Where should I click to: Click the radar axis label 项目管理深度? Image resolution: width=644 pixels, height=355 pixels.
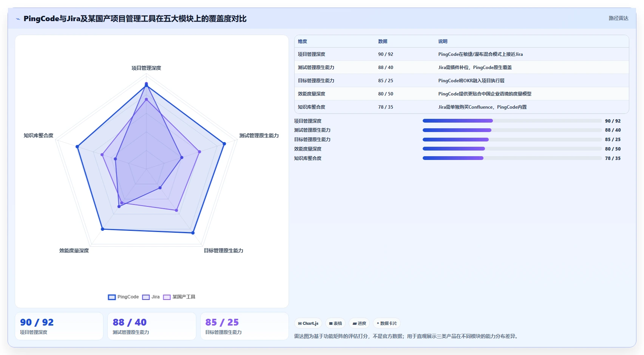(146, 68)
